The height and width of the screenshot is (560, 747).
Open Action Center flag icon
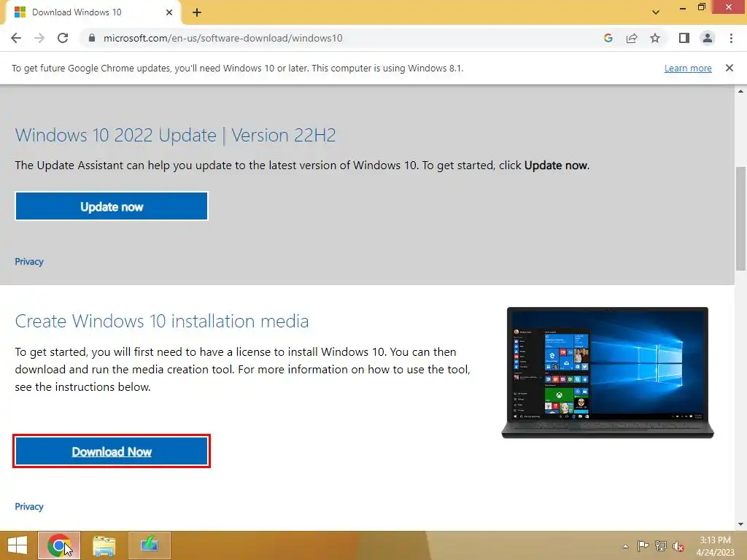[643, 545]
